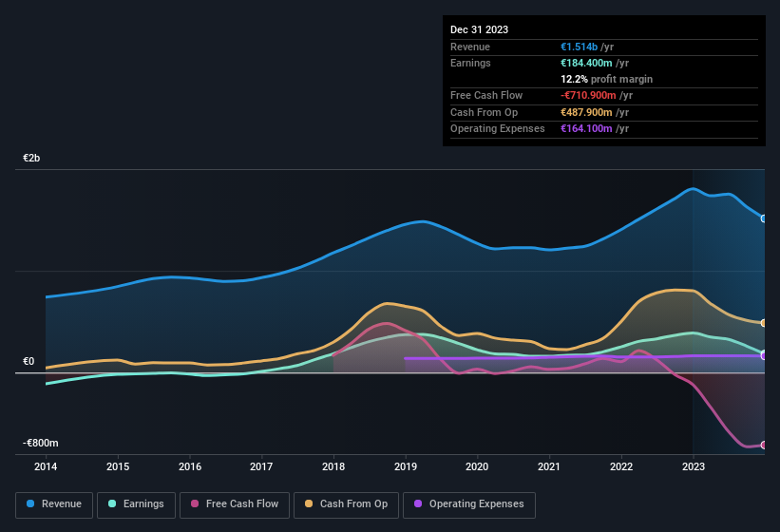This screenshot has width=780, height=532.
Task: Click the -€800m y-axis label
Action: (41, 444)
